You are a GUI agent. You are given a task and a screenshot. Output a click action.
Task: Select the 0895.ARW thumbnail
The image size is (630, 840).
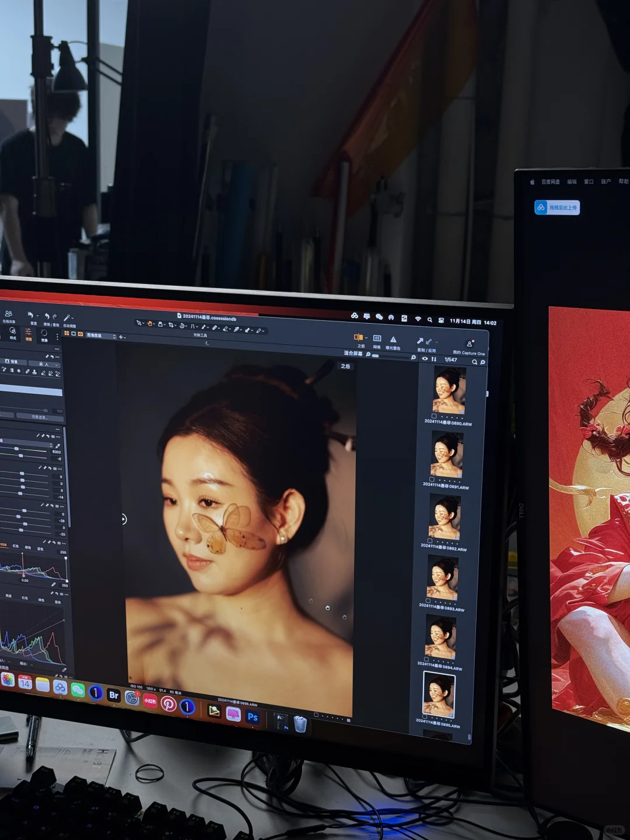coord(439,695)
